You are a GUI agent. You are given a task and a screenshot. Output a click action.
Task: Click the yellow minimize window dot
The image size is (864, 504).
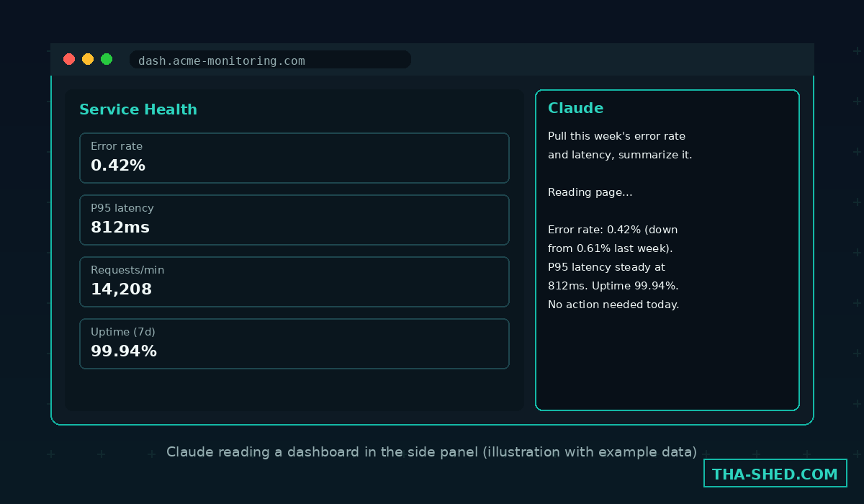click(88, 59)
